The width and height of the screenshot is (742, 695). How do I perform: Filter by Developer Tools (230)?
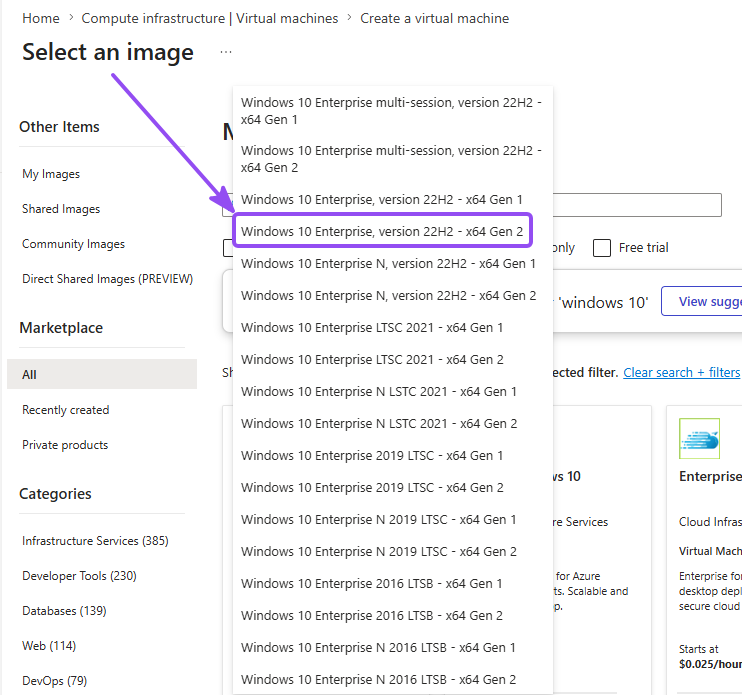79,576
